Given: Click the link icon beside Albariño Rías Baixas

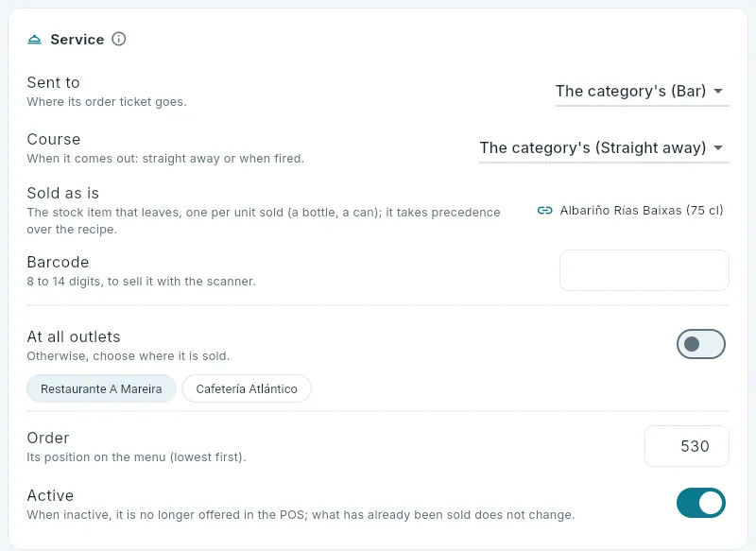Looking at the screenshot, I should pos(545,210).
